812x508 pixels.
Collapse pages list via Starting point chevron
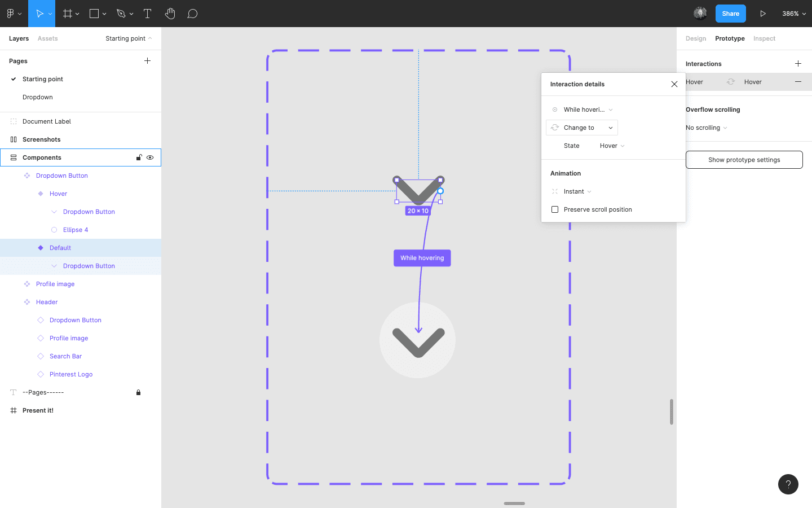point(150,38)
